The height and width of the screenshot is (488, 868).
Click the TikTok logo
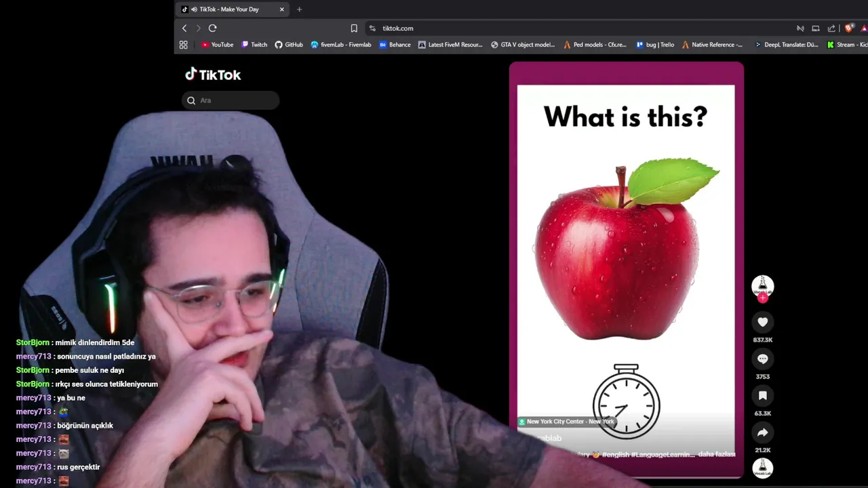tap(213, 75)
